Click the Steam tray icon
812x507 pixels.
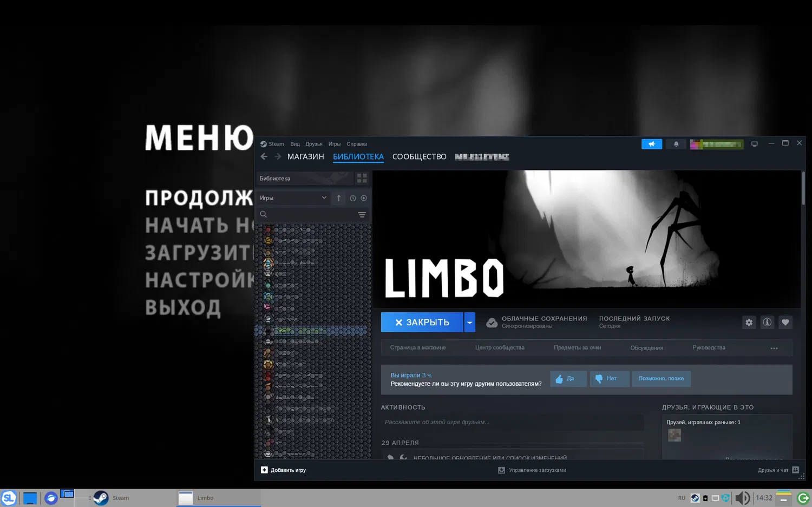click(695, 498)
